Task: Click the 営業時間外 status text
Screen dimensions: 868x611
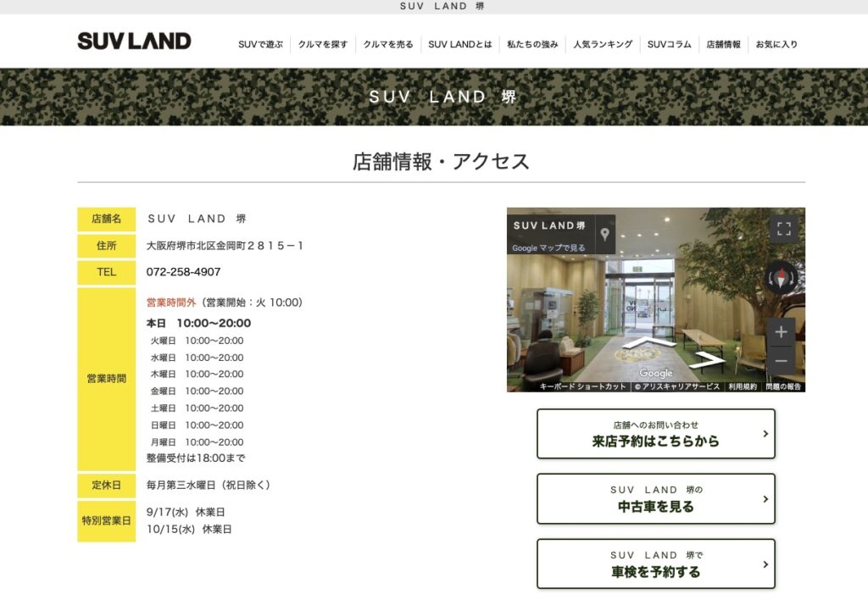Action: pyautogui.click(x=171, y=303)
